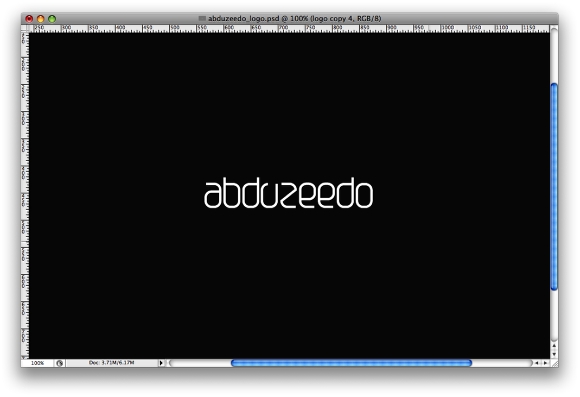Click the scroll up arrow on vertical scrollbar
Screen dimensions: 580x397
[554, 346]
